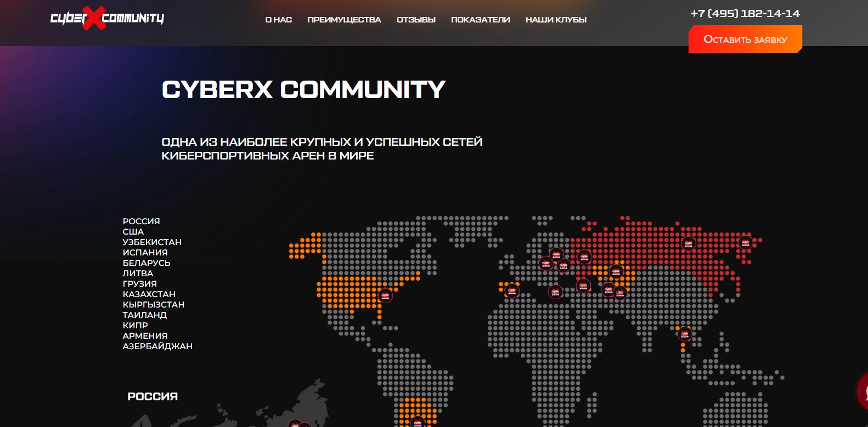Viewport: 868px width, 427px height.
Task: Open the CyberX marker in central Siberia
Action: click(688, 244)
